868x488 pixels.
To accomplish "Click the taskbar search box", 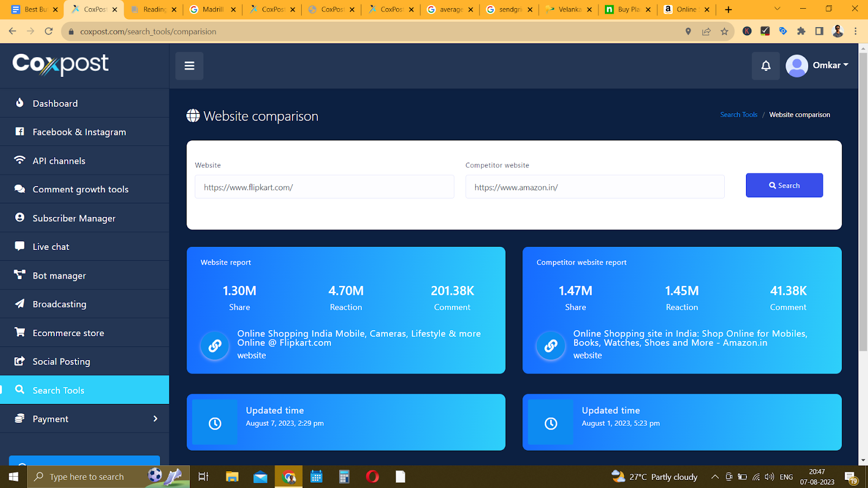I will (108, 477).
